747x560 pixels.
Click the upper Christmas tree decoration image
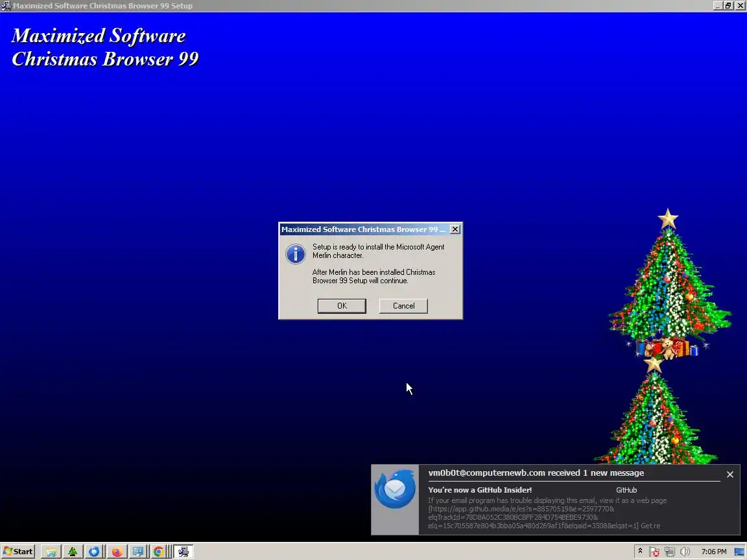click(669, 284)
